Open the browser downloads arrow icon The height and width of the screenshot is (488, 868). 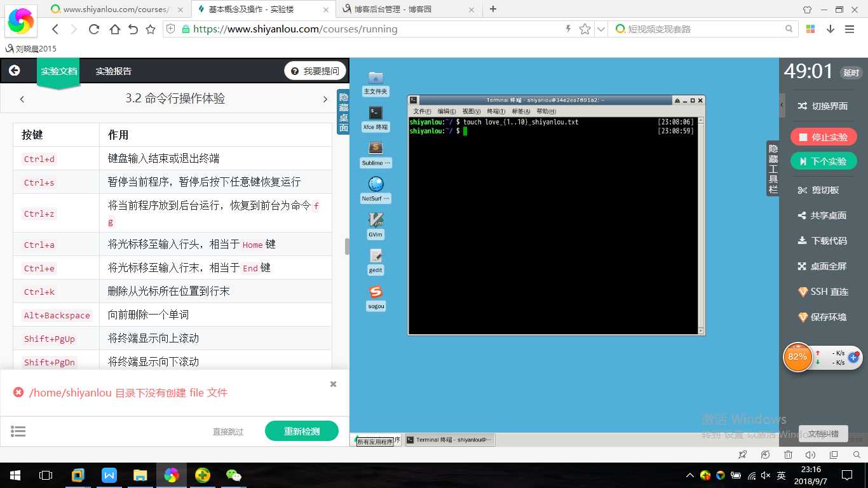tap(830, 29)
